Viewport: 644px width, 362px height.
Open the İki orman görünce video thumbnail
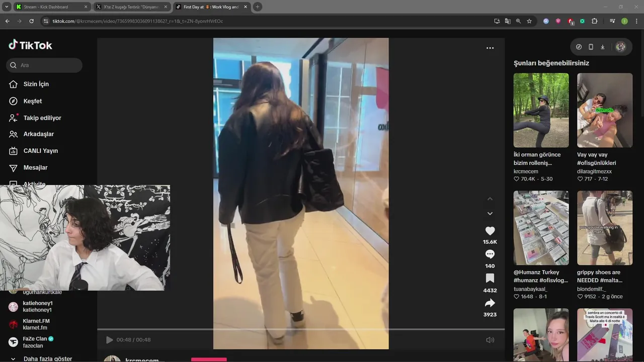(x=541, y=110)
